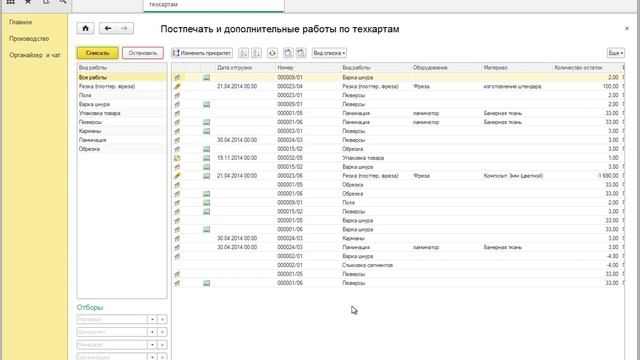Click the Остановить button
640x360 pixels.
coord(142,53)
